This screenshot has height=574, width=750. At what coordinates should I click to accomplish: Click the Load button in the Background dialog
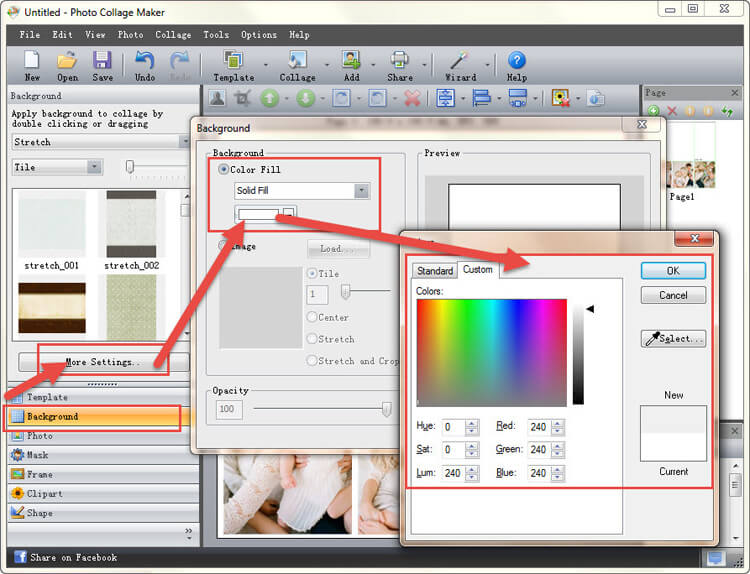coord(338,249)
